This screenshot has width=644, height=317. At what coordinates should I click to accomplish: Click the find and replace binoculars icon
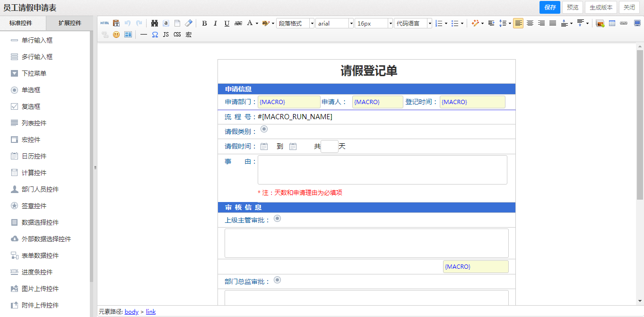155,23
